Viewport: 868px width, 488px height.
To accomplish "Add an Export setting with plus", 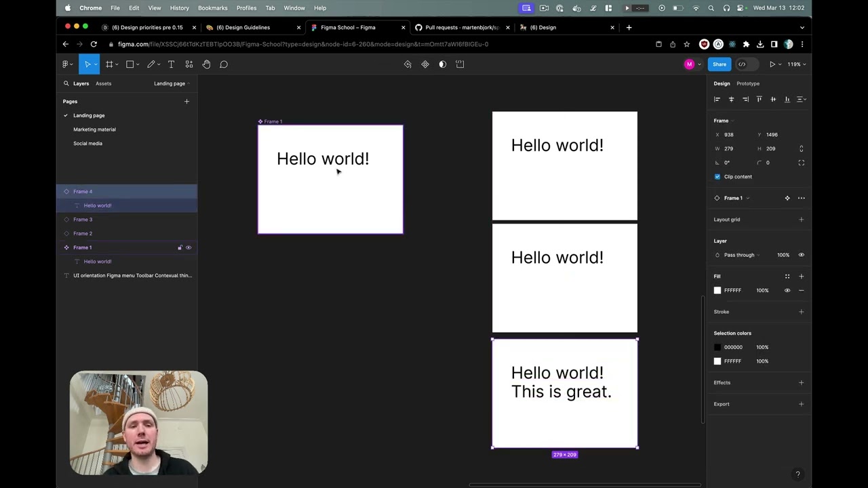I will (x=802, y=405).
